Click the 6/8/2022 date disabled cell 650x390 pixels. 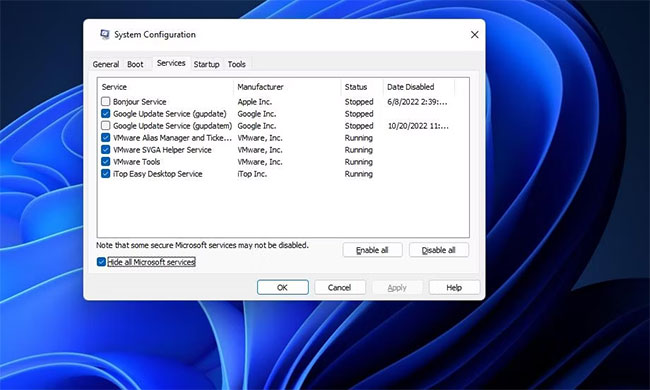[417, 102]
